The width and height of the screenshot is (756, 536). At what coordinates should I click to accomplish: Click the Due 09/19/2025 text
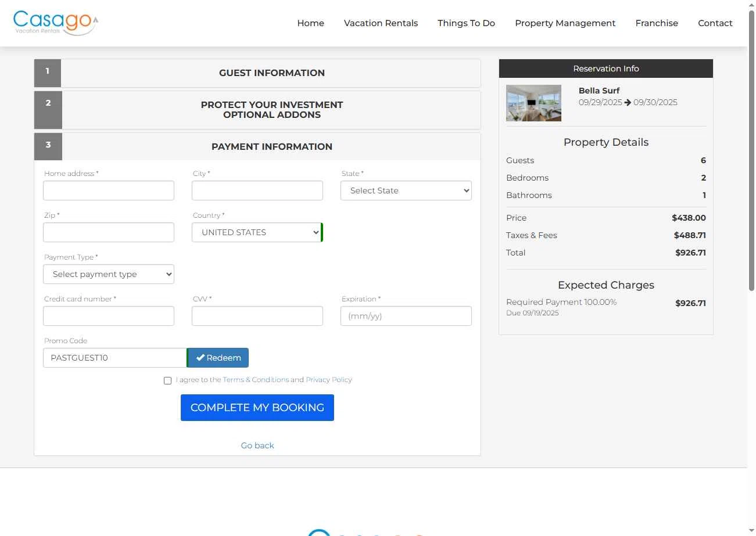pos(532,313)
